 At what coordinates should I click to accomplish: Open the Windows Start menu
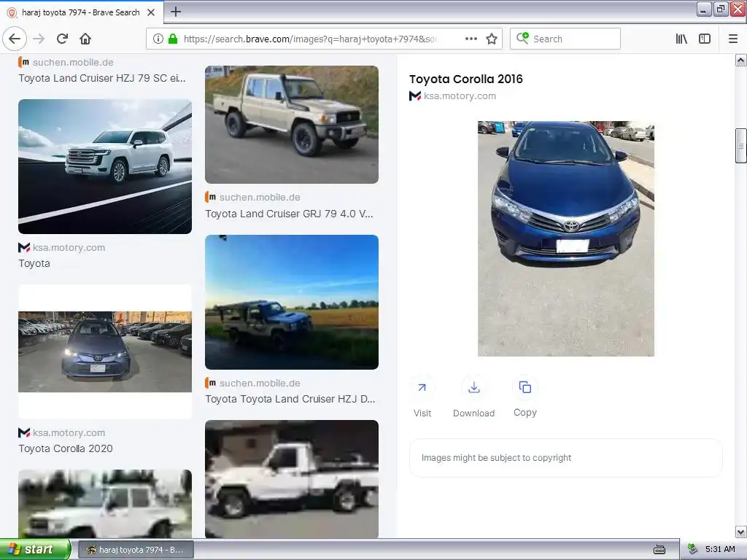pyautogui.click(x=35, y=550)
